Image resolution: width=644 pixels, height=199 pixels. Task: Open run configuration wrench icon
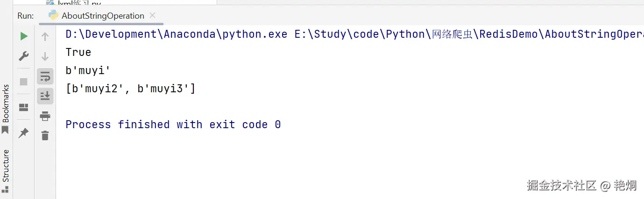[24, 56]
